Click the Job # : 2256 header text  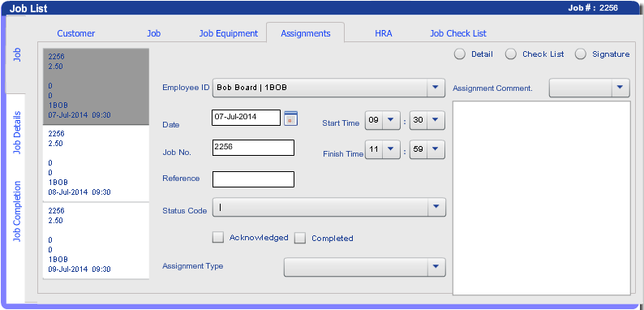(593, 8)
